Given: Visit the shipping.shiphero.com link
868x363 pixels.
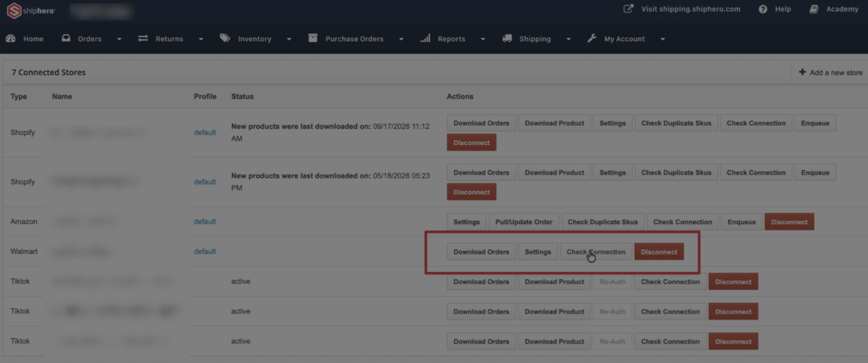Looking at the screenshot, I should click(x=690, y=9).
